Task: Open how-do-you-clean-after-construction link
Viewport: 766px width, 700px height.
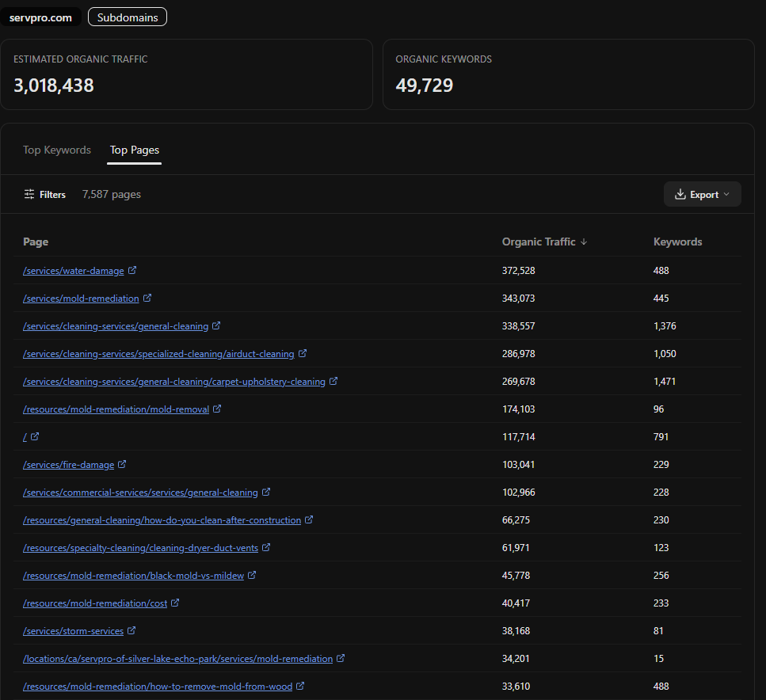Action: (162, 520)
